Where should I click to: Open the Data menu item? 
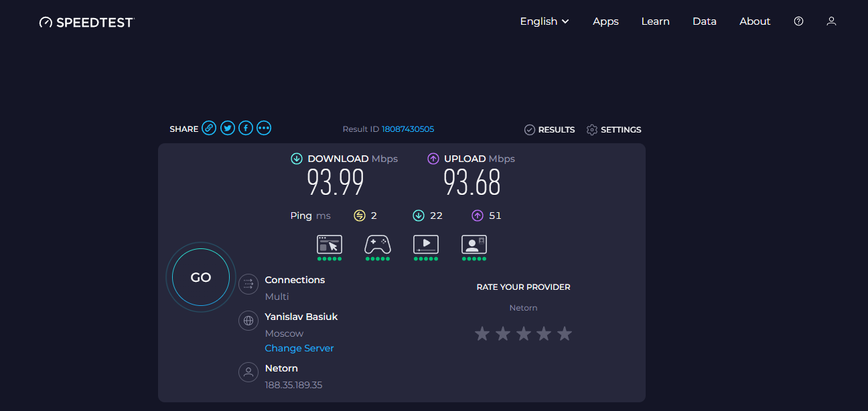704,21
